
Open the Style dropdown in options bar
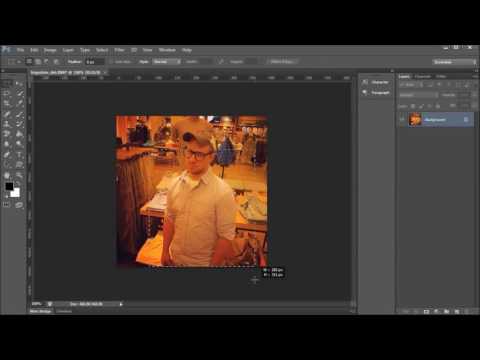[167, 62]
